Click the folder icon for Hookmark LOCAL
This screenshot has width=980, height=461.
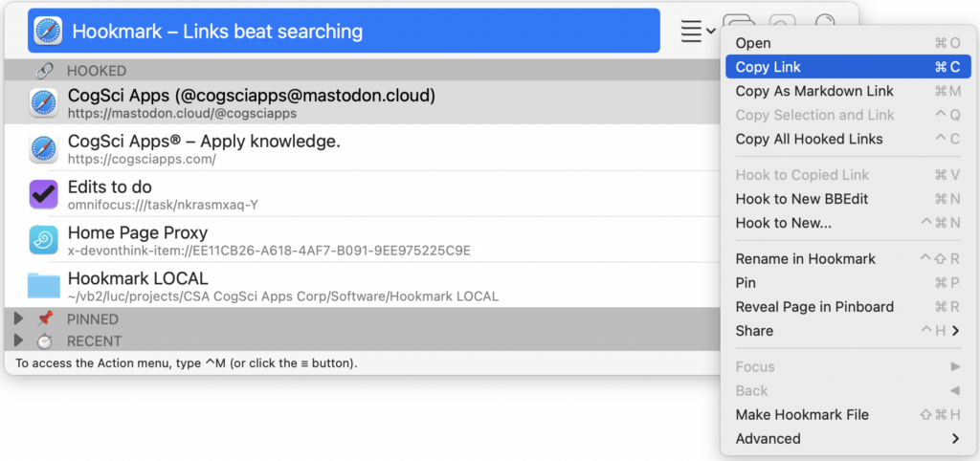tap(44, 286)
